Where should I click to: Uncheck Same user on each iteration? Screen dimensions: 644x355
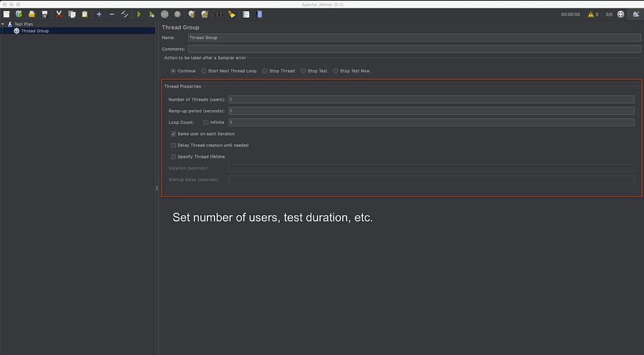pyautogui.click(x=174, y=134)
